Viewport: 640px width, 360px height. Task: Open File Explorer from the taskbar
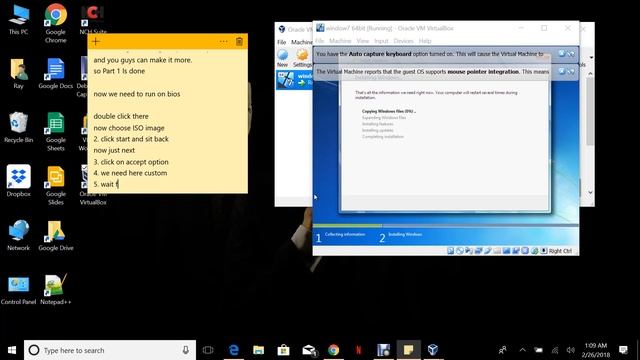tap(258, 350)
